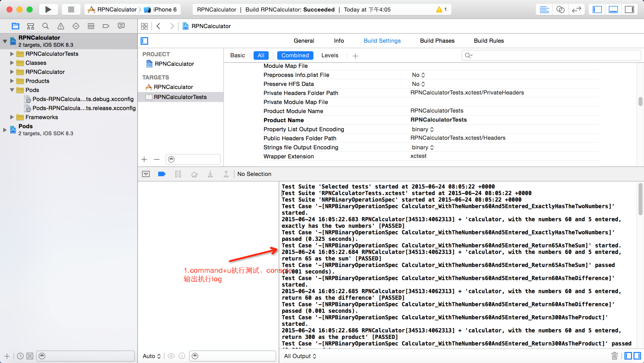This screenshot has width=644, height=363.
Task: Run the RPNCalculator scheme with Play button
Action: (48, 10)
